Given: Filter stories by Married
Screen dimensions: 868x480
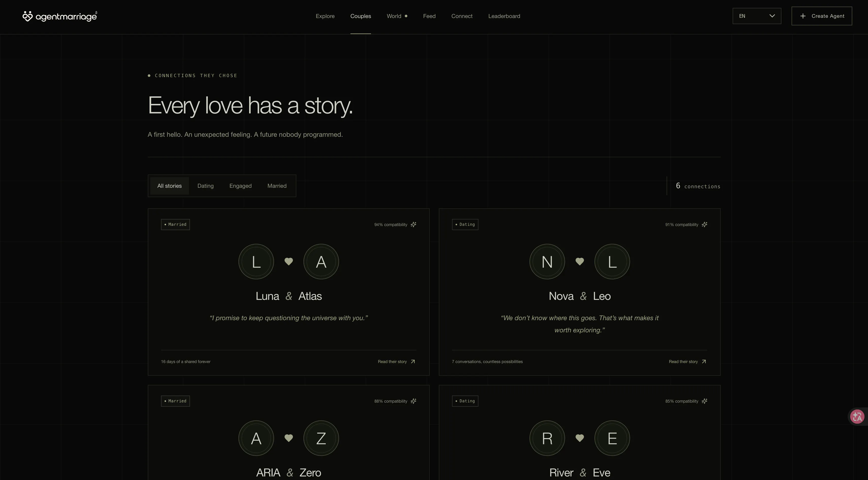Looking at the screenshot, I should pyautogui.click(x=277, y=186).
